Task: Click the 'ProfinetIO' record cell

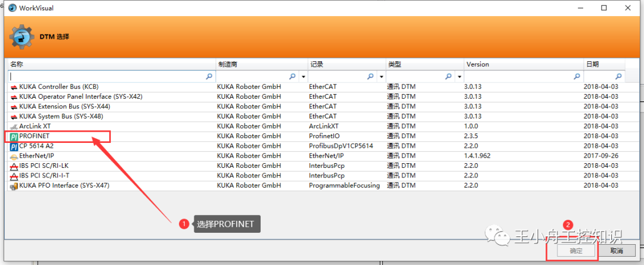Action: 324,136
